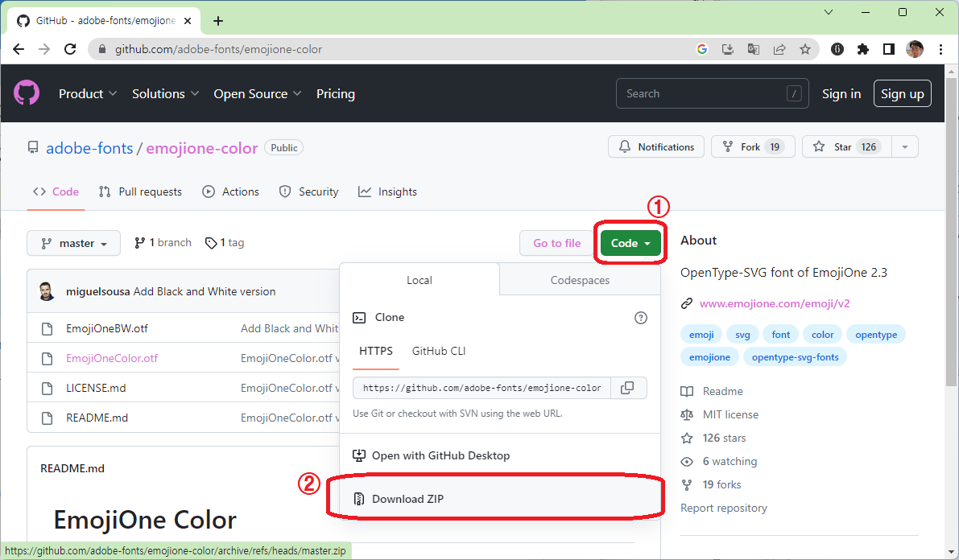Click the install/download page icon in address bar

click(728, 50)
